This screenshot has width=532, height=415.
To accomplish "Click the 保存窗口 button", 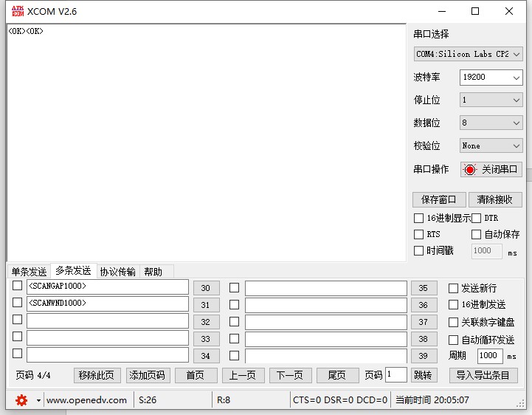I will pos(439,199).
